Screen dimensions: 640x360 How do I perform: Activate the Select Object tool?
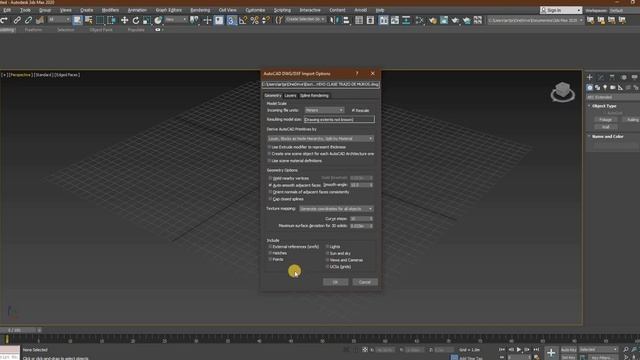(x=78, y=20)
